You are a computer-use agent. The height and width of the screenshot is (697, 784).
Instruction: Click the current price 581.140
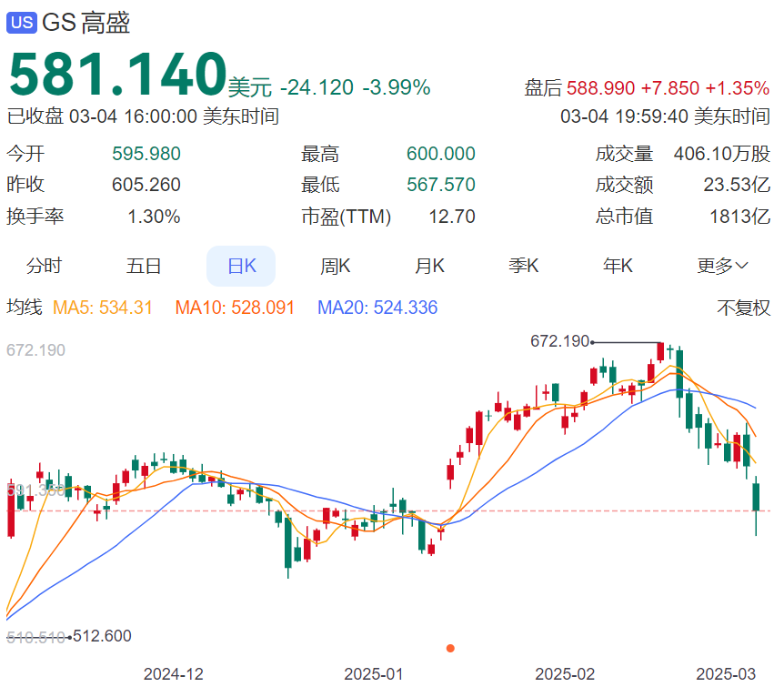[x=118, y=74]
